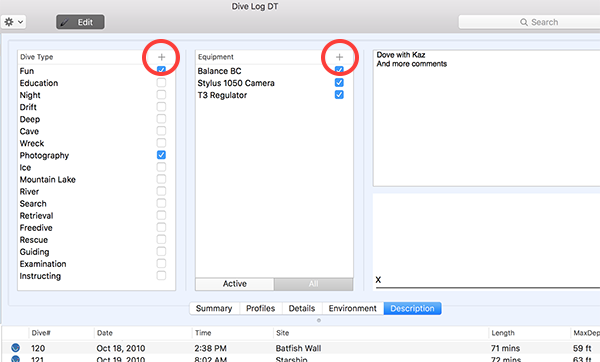Enable the Instructing checkbox
The height and width of the screenshot is (362, 600).
click(161, 276)
